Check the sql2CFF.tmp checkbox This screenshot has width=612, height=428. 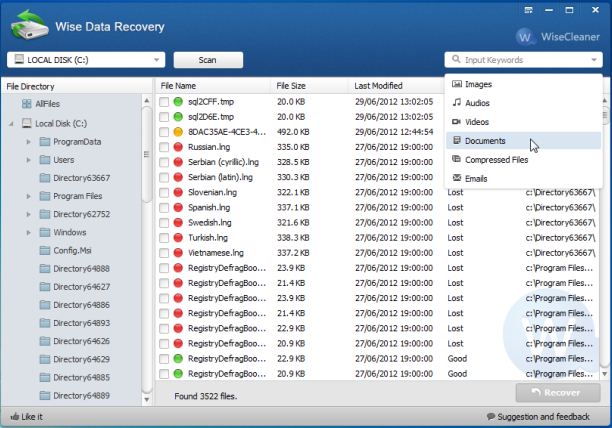click(164, 102)
